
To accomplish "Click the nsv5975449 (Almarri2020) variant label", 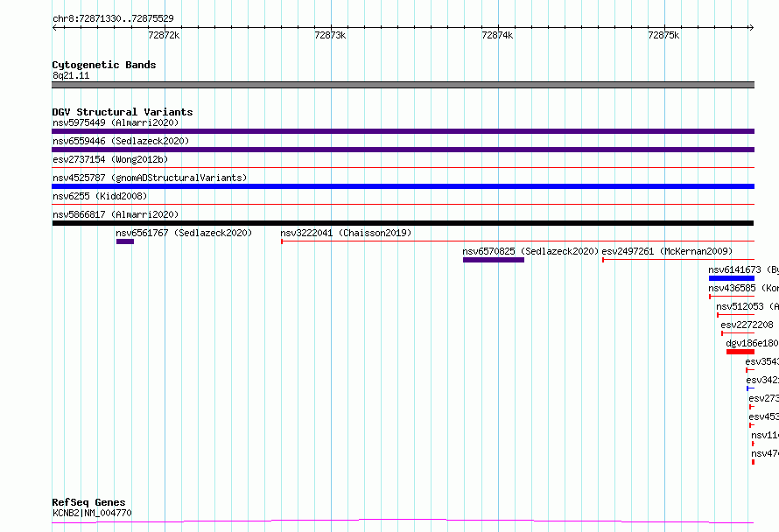I will (x=116, y=122).
